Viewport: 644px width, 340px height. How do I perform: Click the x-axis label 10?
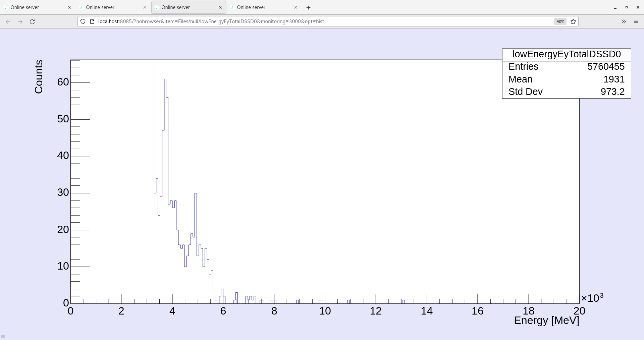click(325, 311)
